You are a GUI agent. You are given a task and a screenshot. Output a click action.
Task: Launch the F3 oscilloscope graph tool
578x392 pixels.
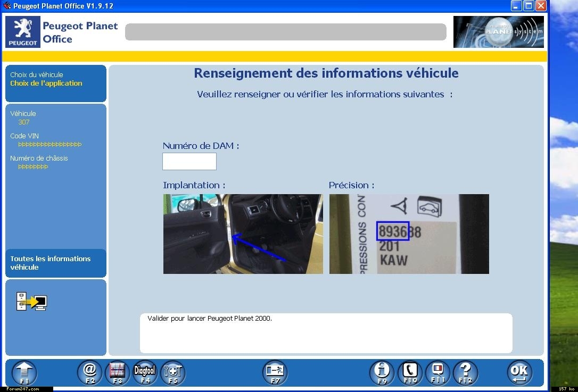tap(117, 373)
